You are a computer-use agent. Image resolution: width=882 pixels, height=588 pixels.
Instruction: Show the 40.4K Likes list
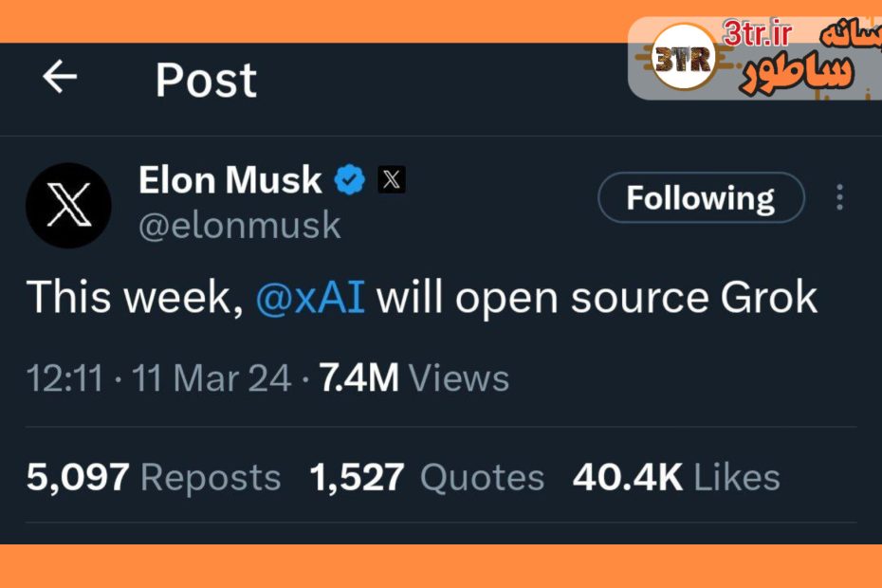pos(676,477)
